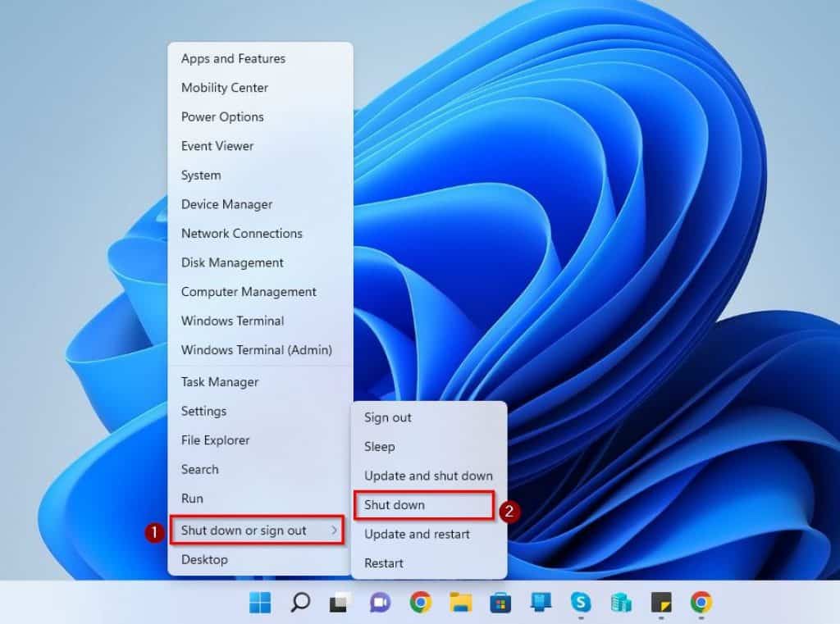Launch Windows Terminal (Admin)

(x=260, y=350)
